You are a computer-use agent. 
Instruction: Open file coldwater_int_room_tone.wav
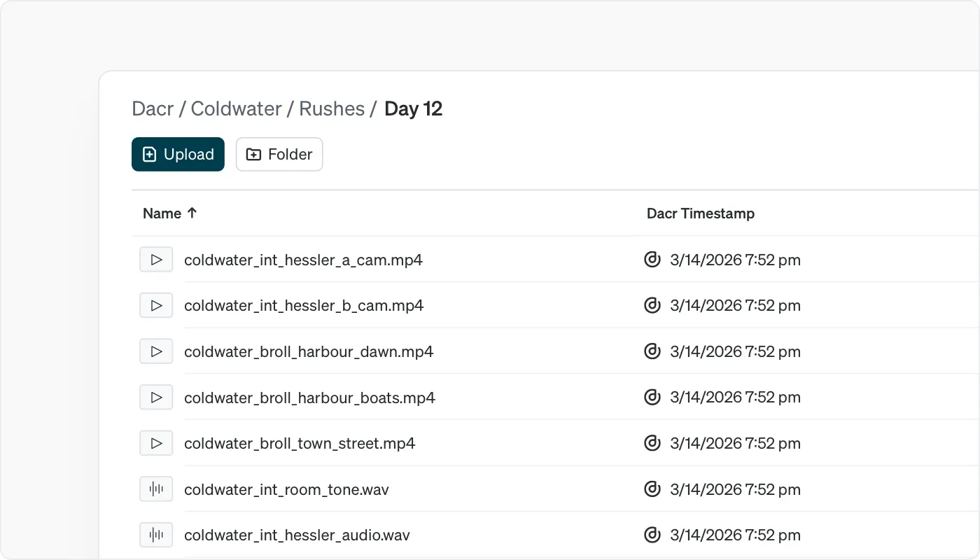coord(286,489)
